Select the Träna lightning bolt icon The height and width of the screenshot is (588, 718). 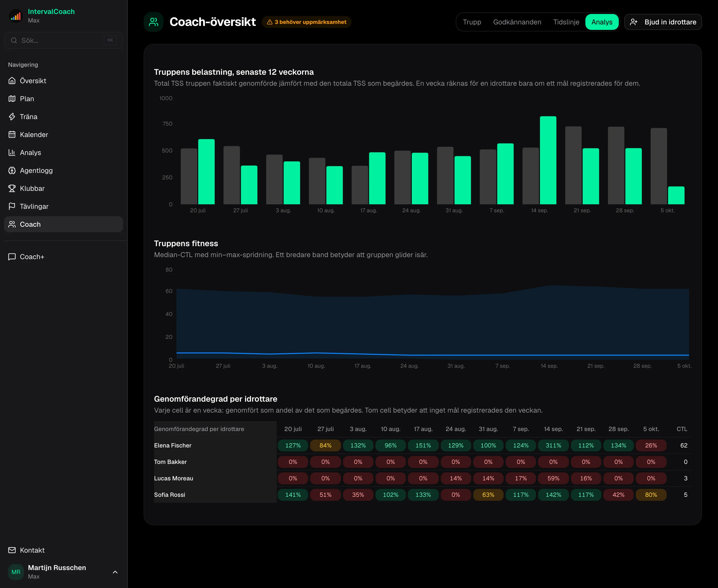coord(12,117)
